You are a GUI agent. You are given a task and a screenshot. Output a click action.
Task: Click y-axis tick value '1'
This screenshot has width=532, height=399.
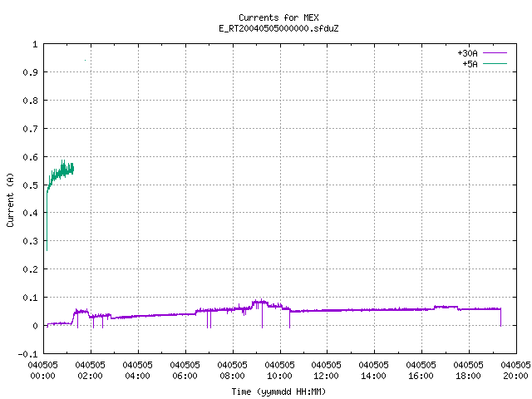[35, 44]
